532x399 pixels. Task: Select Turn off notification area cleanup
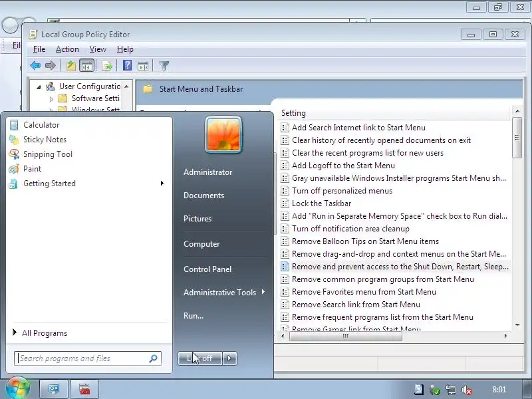(350, 229)
